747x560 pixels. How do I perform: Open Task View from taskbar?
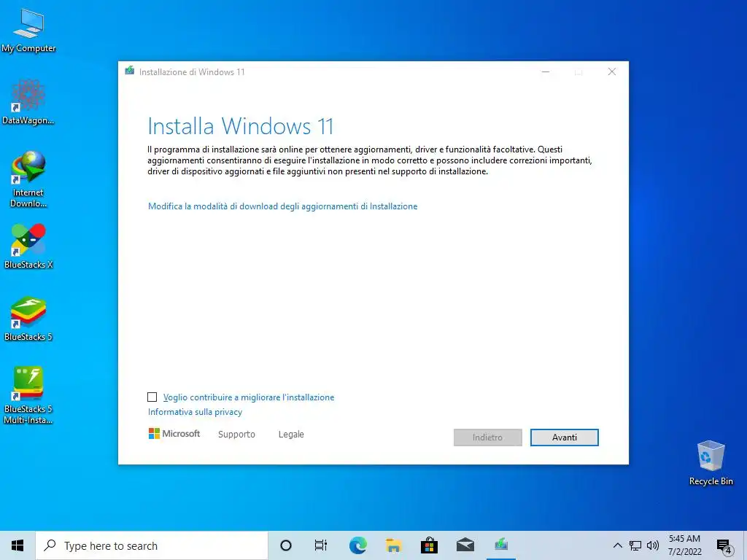[321, 545]
